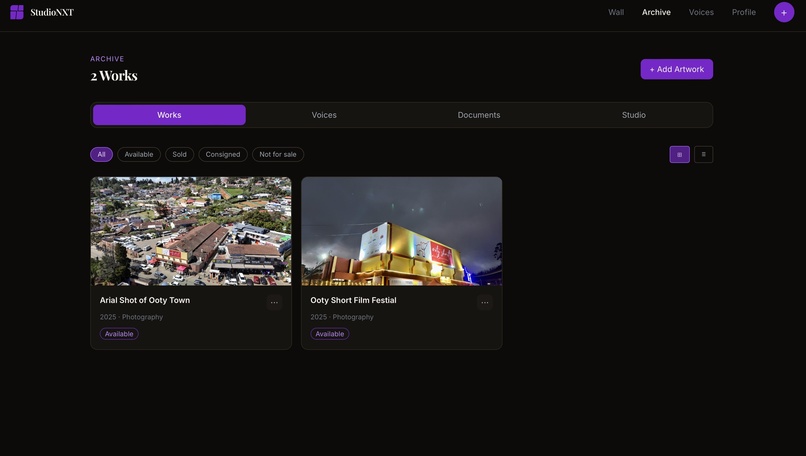Image resolution: width=806 pixels, height=456 pixels.
Task: Filter works by Sold status
Action: pos(179,154)
